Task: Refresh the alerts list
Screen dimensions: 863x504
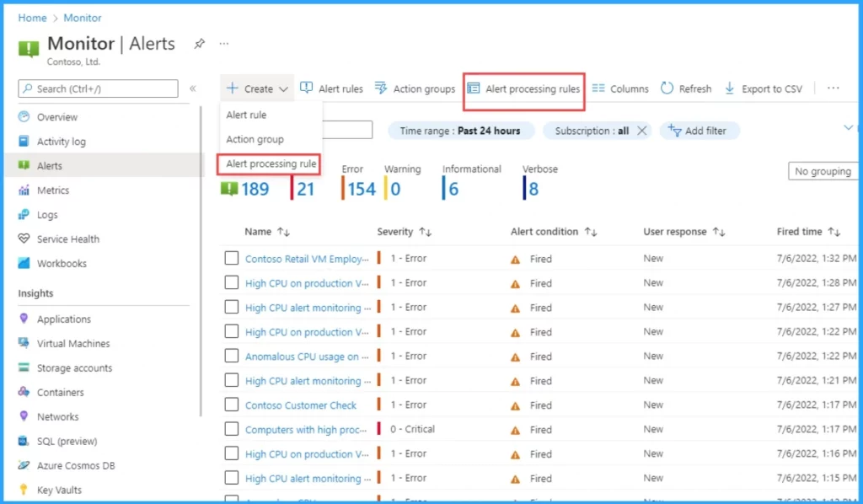Action: (686, 88)
